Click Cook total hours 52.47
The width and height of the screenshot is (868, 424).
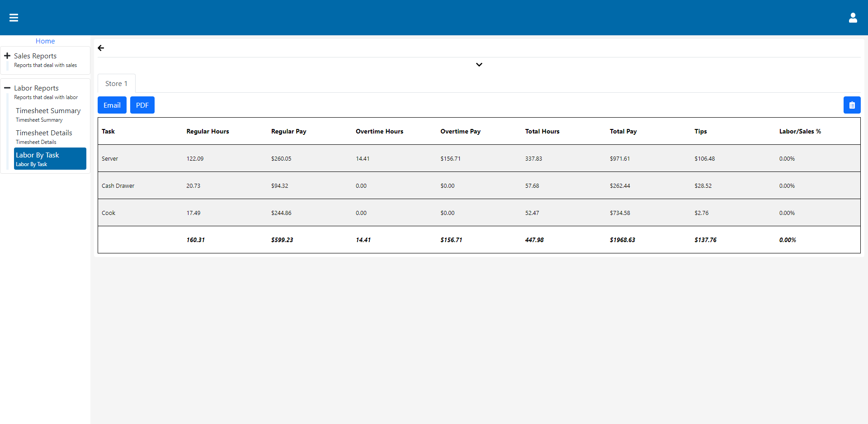coord(532,213)
